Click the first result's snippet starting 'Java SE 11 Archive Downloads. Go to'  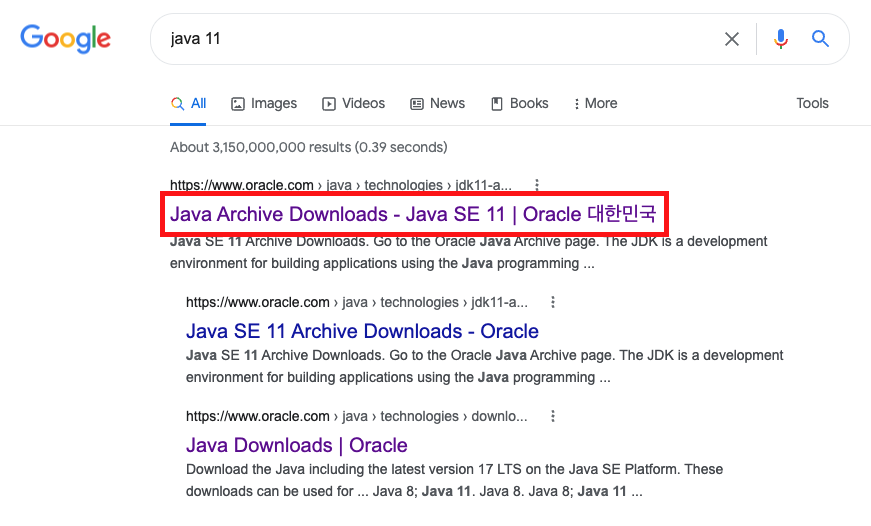(468, 252)
